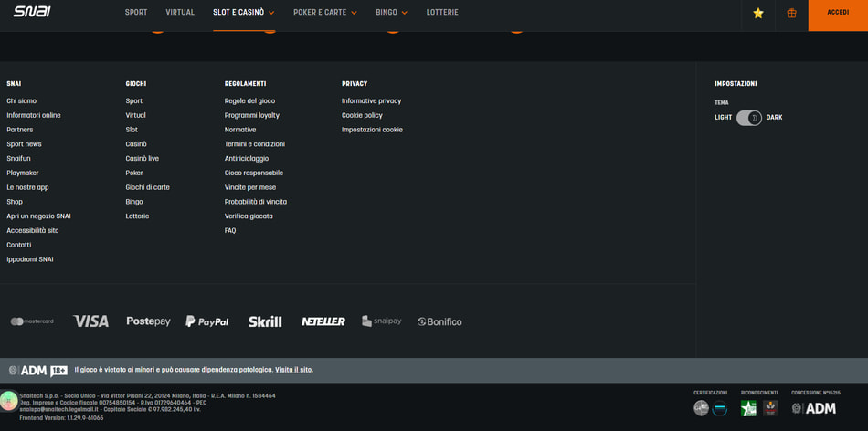Viewport: 868px width, 431px height.
Task: Toggle the Light/Dark theme switch
Action: [749, 117]
